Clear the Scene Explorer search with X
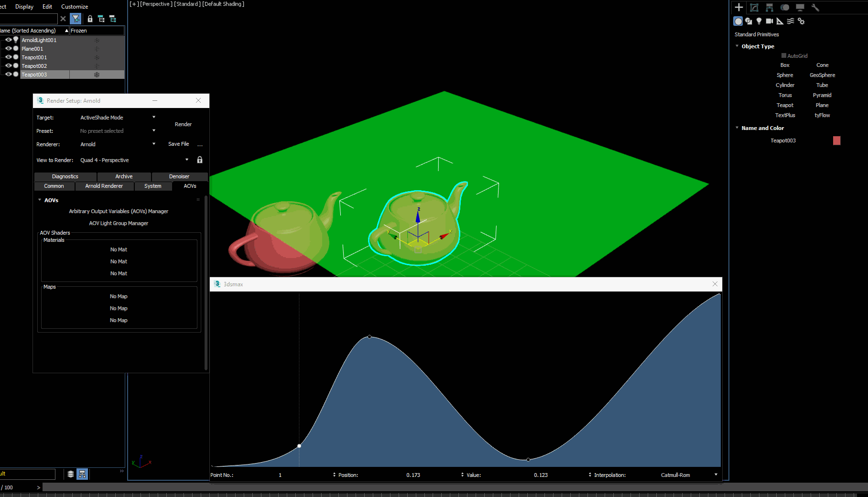This screenshot has height=497, width=868. pyautogui.click(x=63, y=19)
